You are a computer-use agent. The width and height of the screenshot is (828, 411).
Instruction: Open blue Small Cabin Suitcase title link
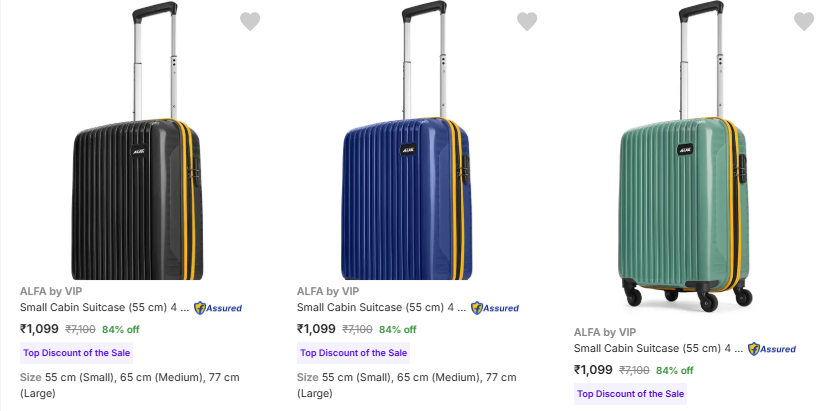pos(380,308)
